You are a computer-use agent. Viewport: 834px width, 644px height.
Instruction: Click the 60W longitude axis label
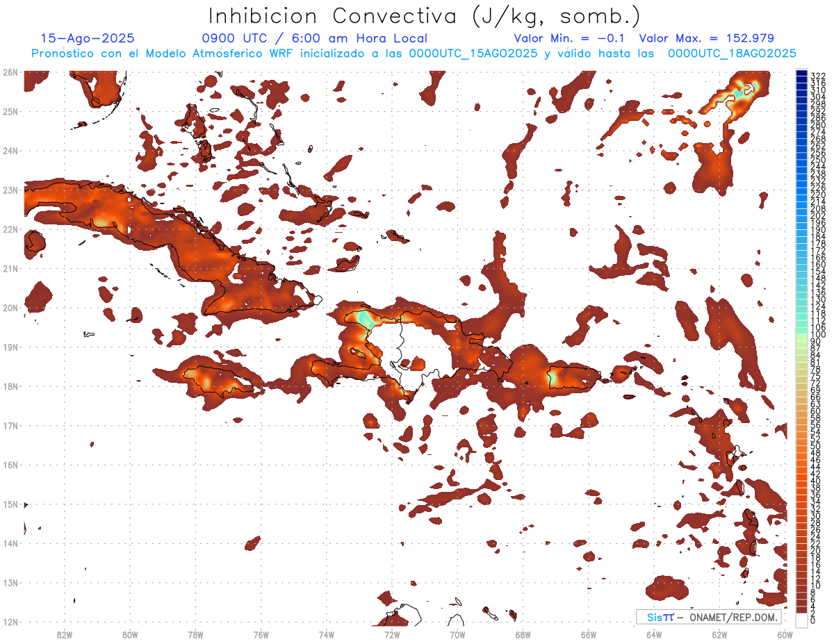pos(785,634)
